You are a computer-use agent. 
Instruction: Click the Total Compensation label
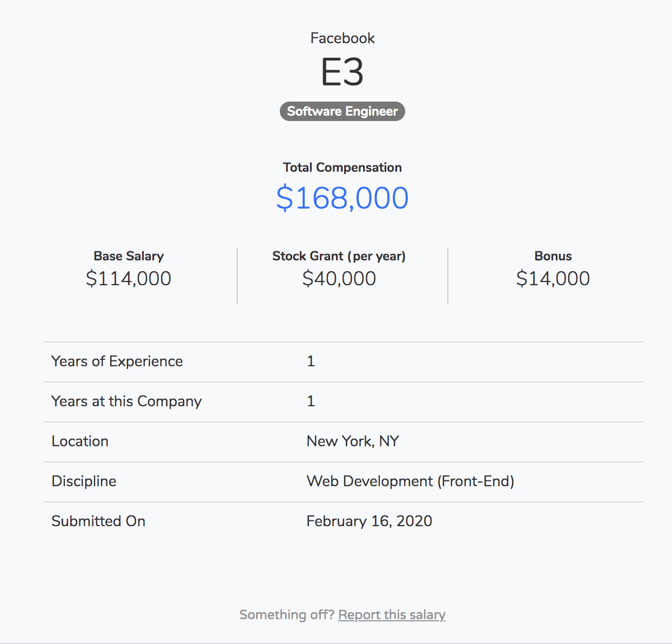[x=342, y=167]
